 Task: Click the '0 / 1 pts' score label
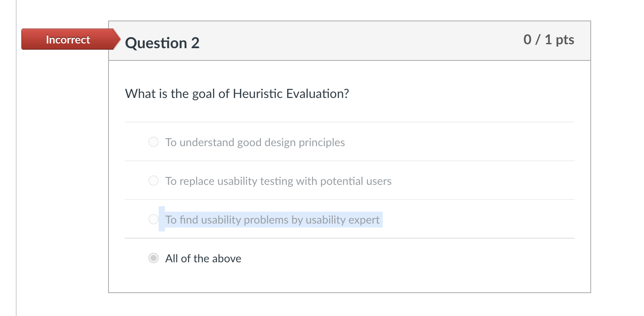click(549, 39)
